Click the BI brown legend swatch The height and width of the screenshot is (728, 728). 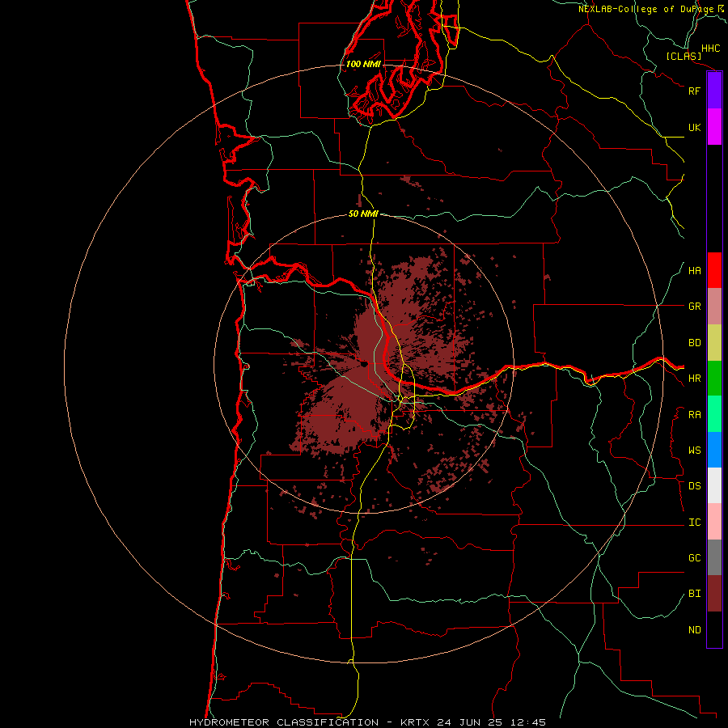[714, 594]
